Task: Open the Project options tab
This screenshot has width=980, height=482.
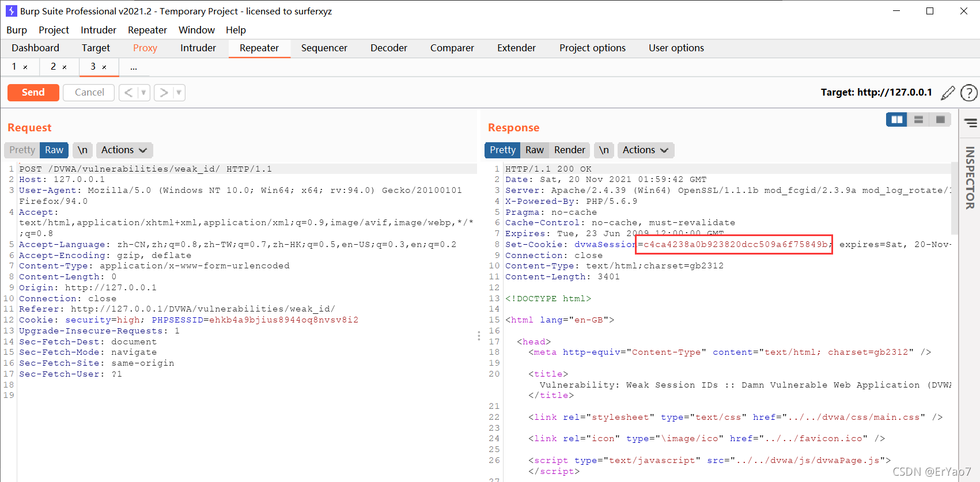Action: 592,48
